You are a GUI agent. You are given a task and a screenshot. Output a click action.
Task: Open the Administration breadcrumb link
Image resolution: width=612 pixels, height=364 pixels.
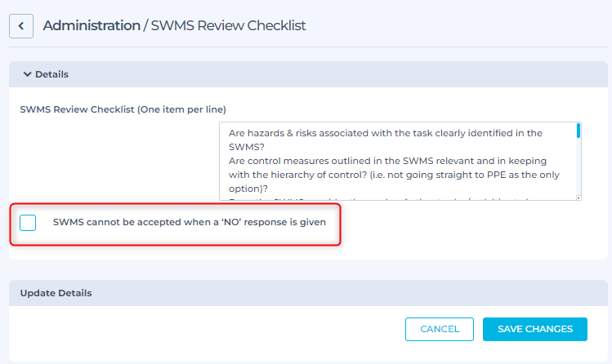pyautogui.click(x=92, y=25)
